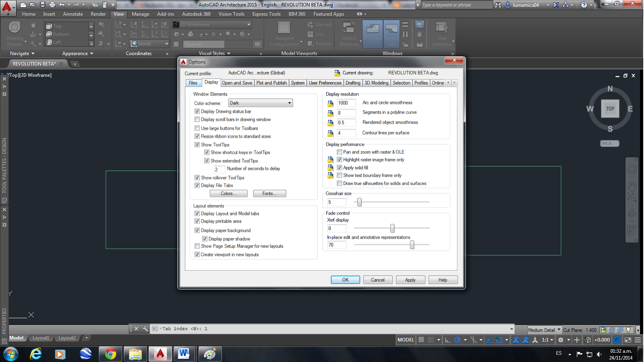Expand the World coordinate system dropdown
644x362 pixels.
150,43
